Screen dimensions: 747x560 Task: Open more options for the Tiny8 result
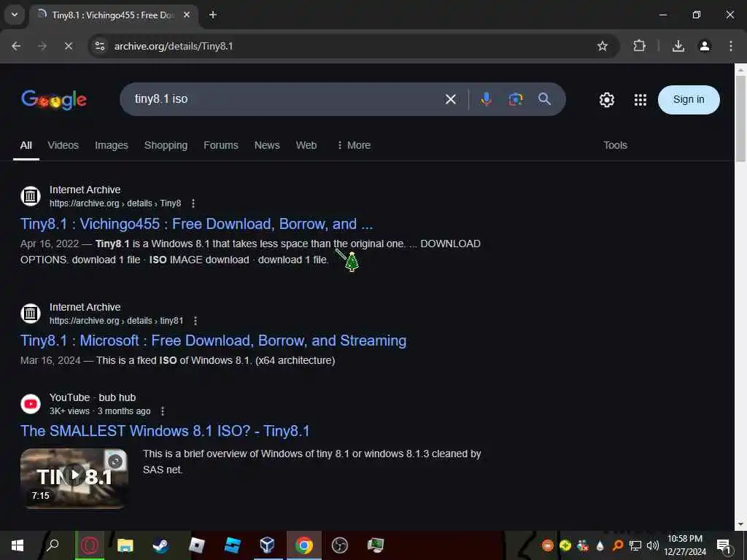coord(193,203)
